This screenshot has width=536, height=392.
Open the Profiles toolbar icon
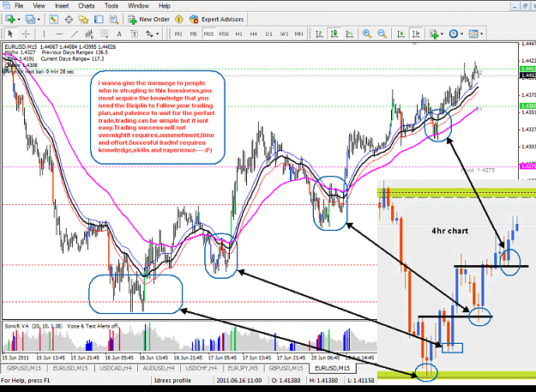coord(30,20)
